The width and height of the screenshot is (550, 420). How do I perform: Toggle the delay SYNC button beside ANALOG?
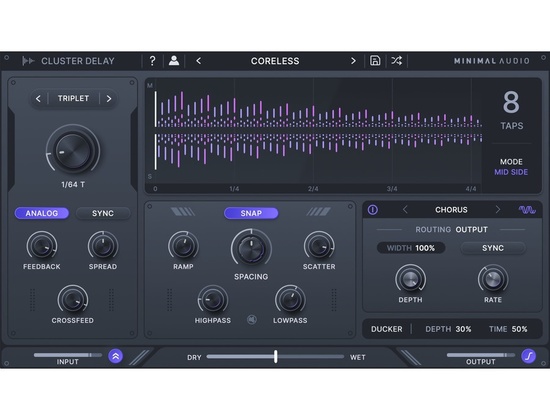[103, 213]
